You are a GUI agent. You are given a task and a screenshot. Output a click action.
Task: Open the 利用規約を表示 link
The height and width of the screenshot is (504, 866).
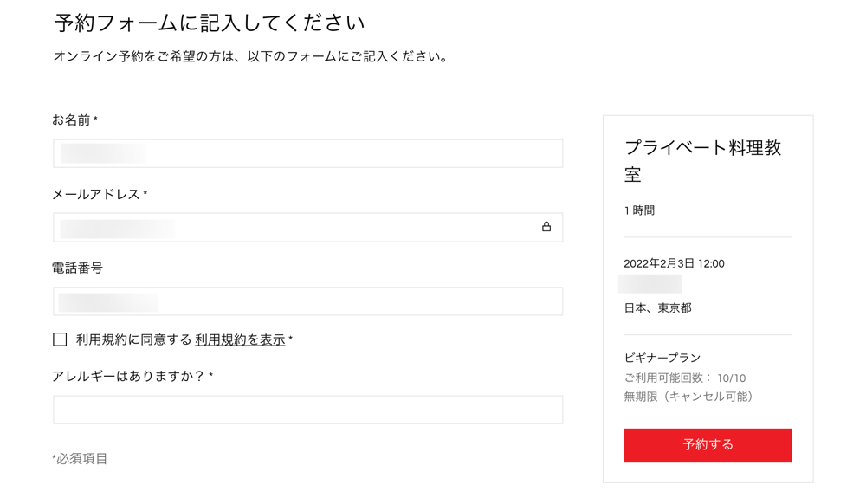(240, 339)
